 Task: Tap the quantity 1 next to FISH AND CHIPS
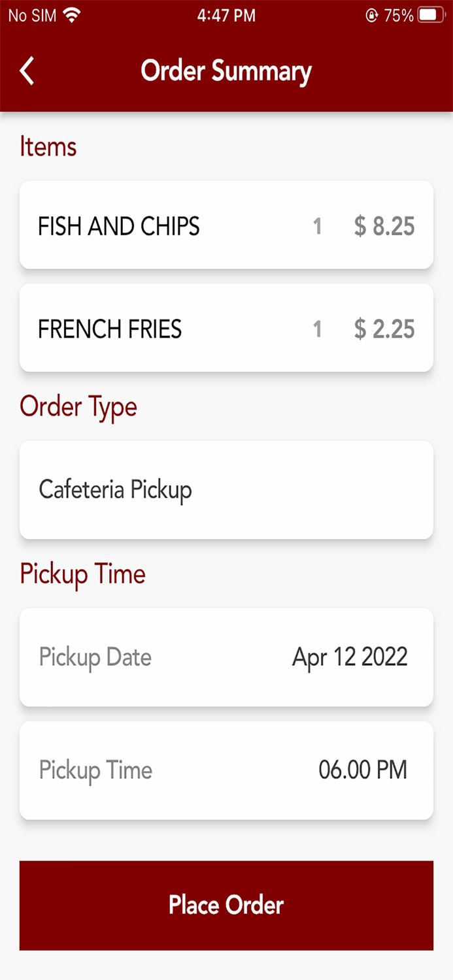318,225
